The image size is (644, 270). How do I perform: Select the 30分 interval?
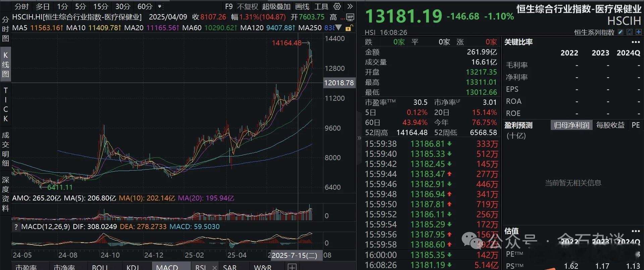point(123,6)
